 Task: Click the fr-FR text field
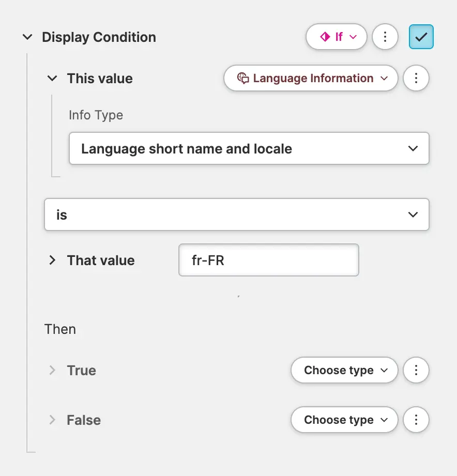pyautogui.click(x=268, y=260)
